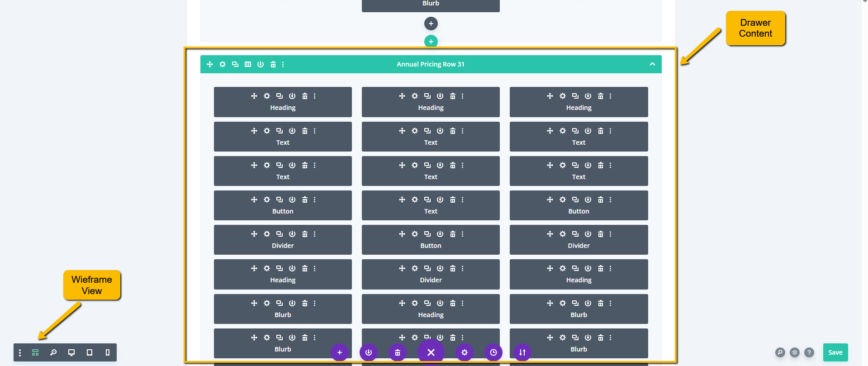Viewport: 868px width, 366px height.
Task: Delete the middle-column Divider module
Action: click(453, 268)
